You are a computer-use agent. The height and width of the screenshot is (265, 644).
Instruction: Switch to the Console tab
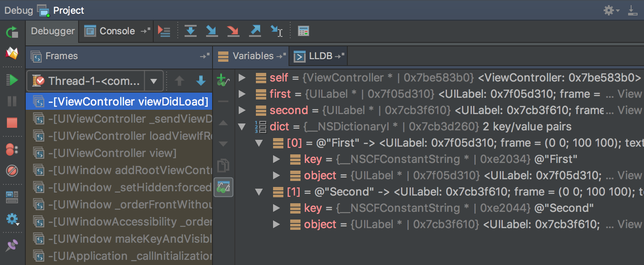pyautogui.click(x=110, y=31)
